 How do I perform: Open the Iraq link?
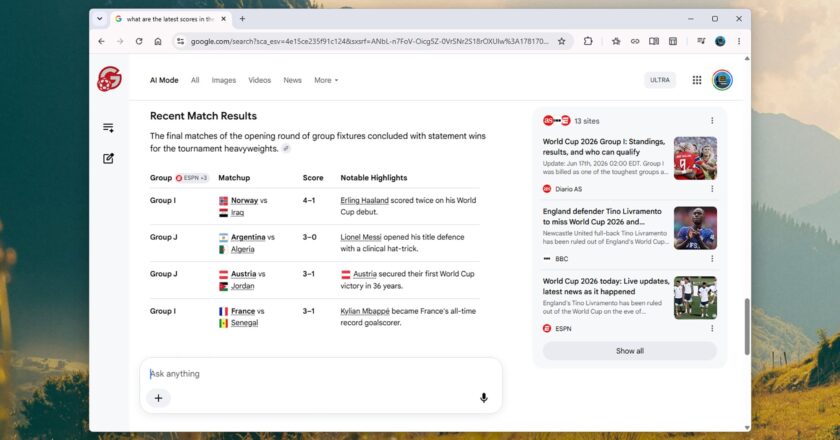(x=237, y=213)
